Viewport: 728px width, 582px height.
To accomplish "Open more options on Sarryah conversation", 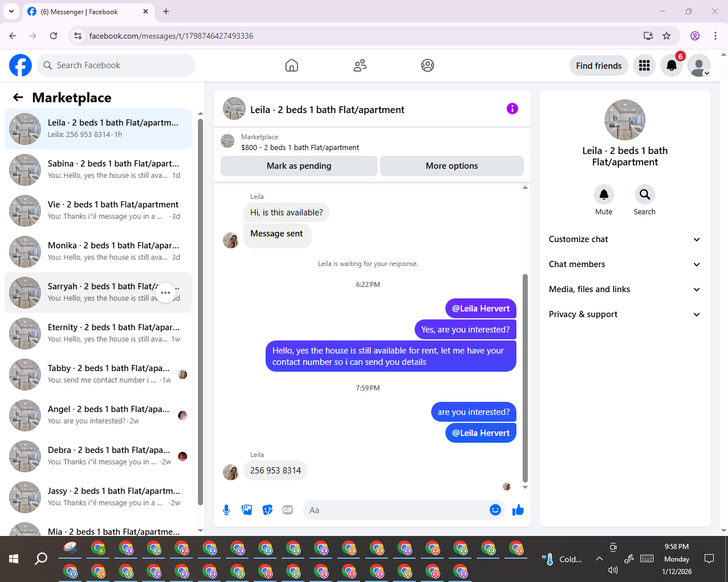I will (x=166, y=293).
